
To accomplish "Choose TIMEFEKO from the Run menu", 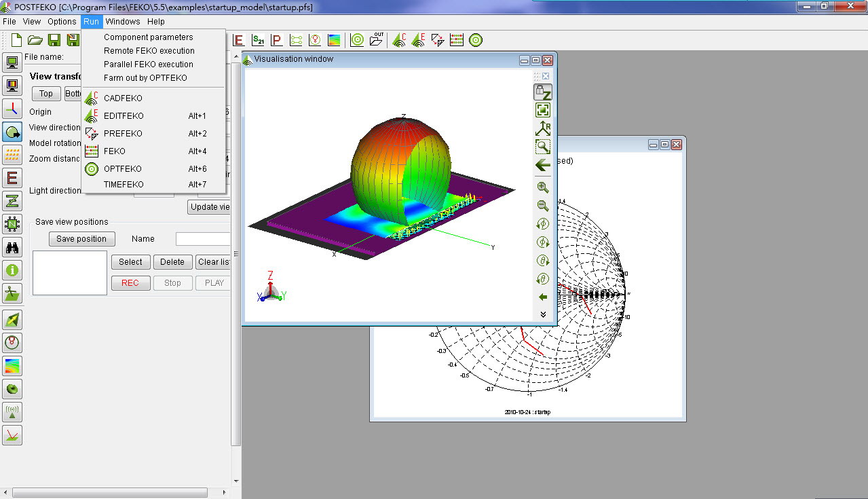I will click(x=153, y=185).
